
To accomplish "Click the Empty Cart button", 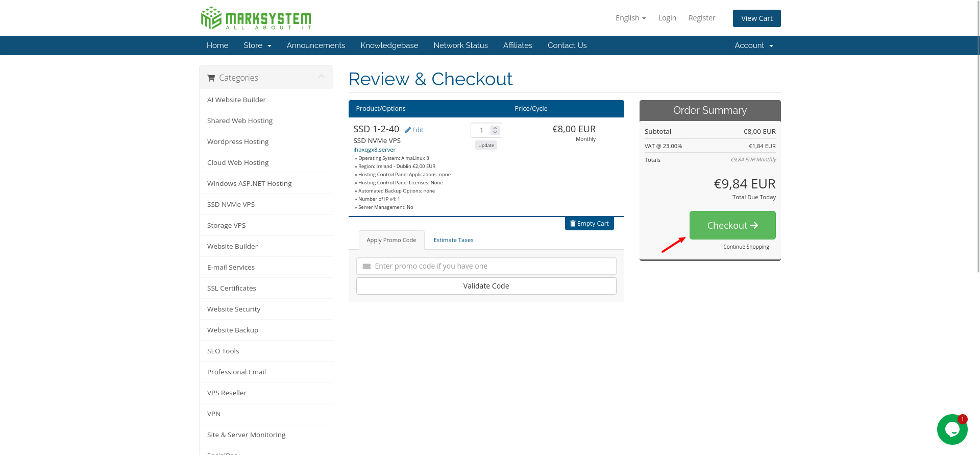I will [x=590, y=224].
